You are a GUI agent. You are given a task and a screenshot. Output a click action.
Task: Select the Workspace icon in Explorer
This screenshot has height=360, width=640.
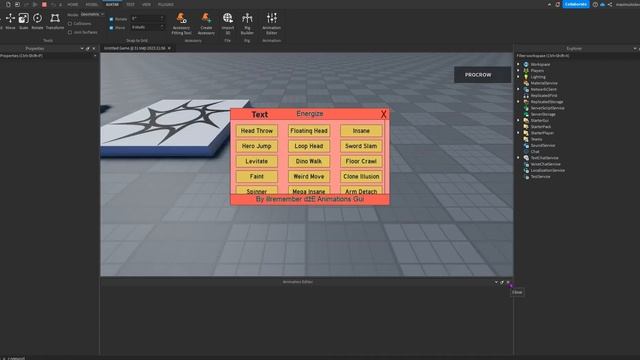(526, 64)
